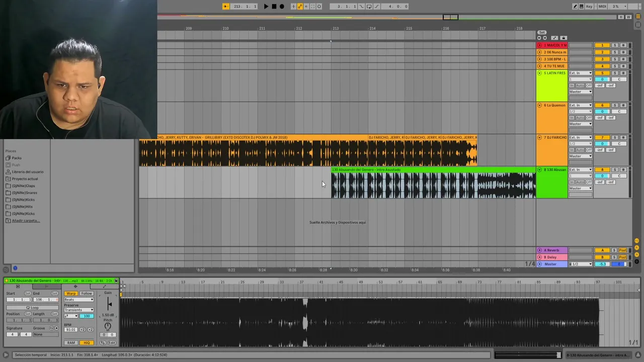Open transient loop mode dropdown
This screenshot has width=644, height=362.
pos(71,316)
